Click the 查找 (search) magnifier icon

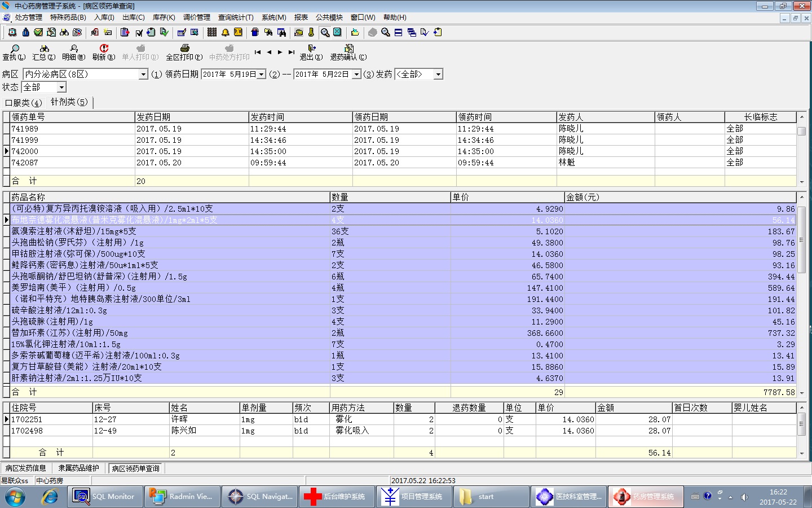click(x=15, y=49)
